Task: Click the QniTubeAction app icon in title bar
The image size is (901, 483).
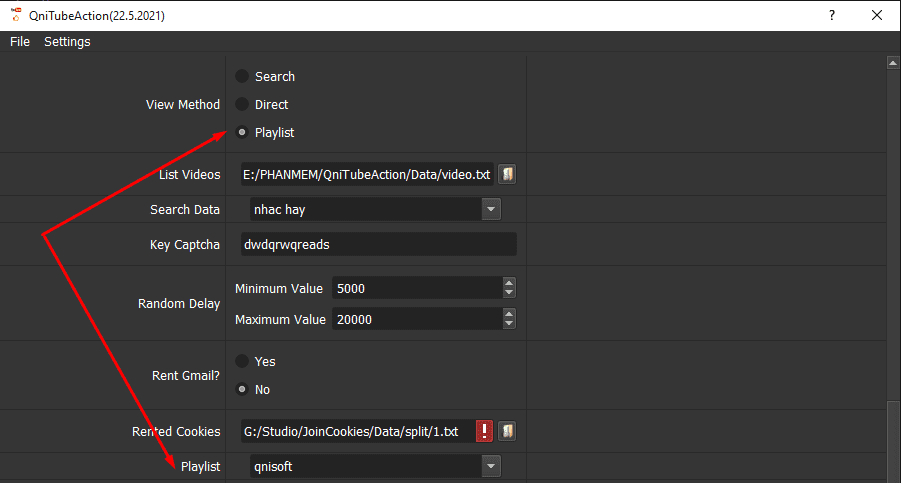Action: 14,15
